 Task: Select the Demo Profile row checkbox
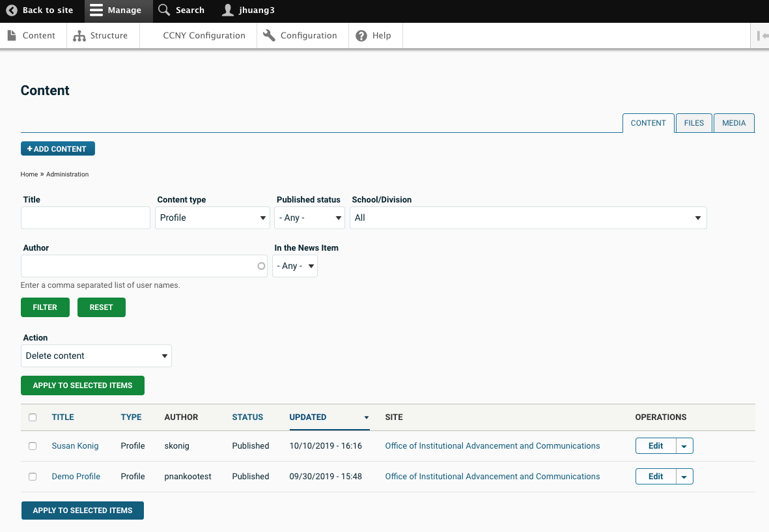(x=33, y=477)
